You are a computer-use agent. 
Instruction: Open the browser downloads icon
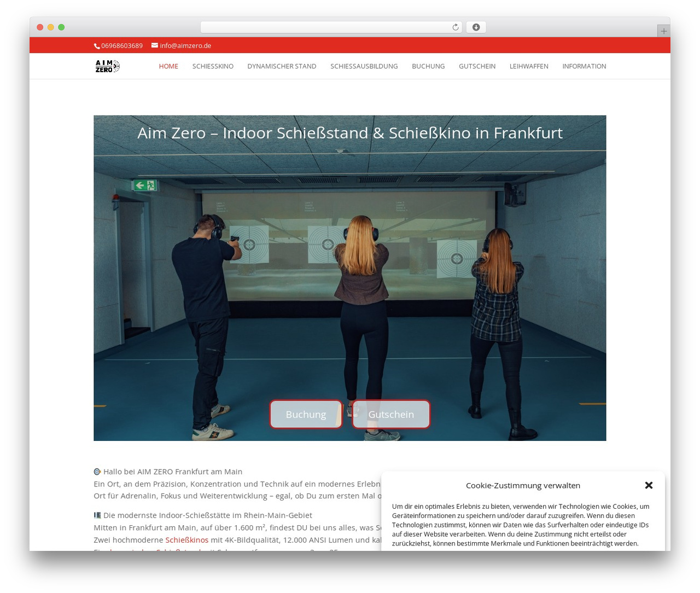point(476,27)
